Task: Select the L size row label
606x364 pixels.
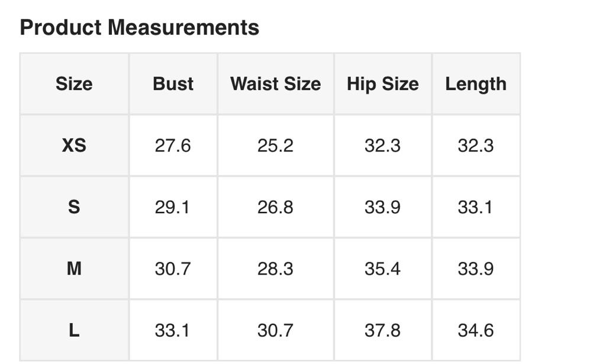Action: pyautogui.click(x=74, y=330)
